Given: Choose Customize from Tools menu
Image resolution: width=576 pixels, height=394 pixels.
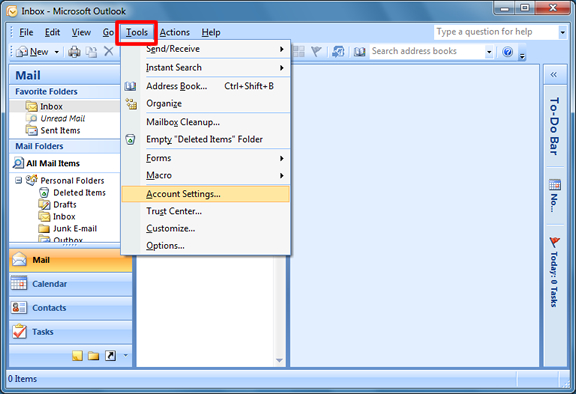Looking at the screenshot, I should (x=205, y=228).
